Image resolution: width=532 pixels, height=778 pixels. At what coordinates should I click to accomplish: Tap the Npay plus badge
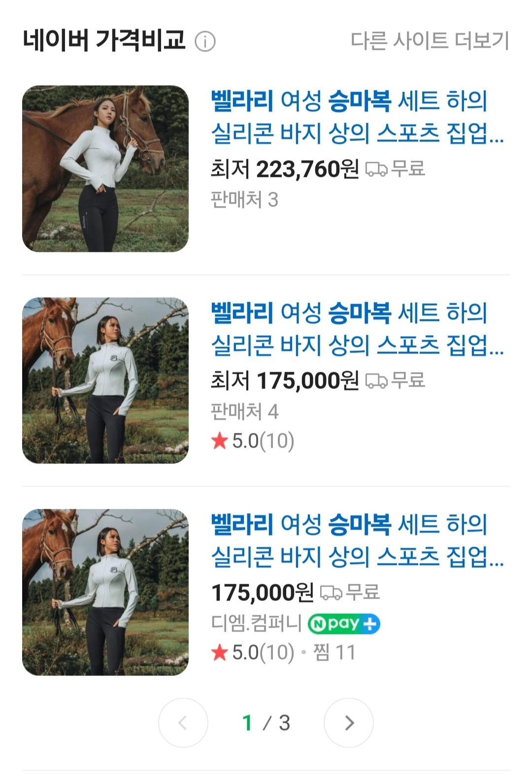pyautogui.click(x=344, y=624)
